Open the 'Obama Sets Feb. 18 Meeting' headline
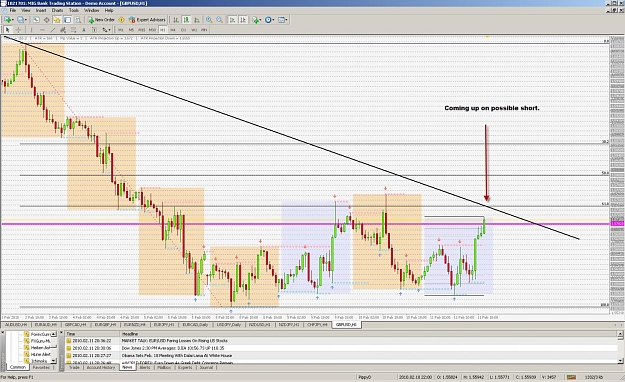 [177, 355]
